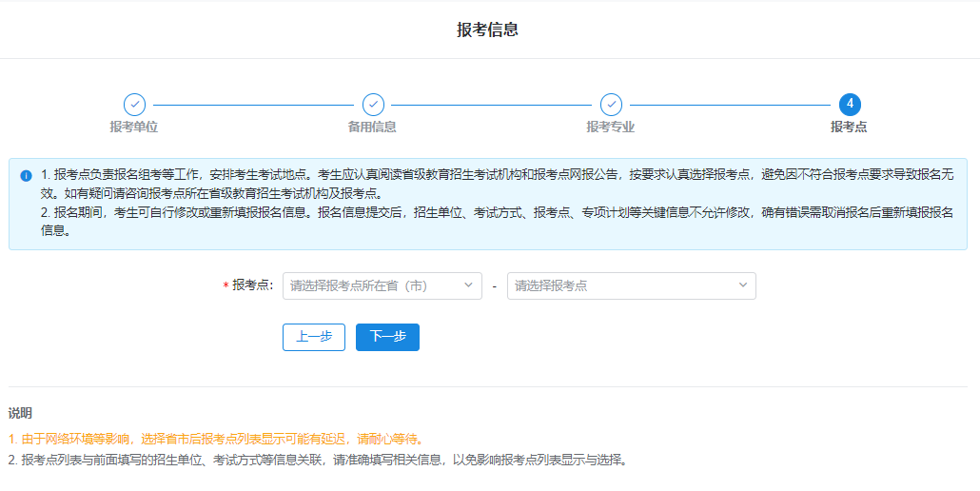Go back with the 上一步 button
The width and height of the screenshot is (980, 491).
[x=314, y=338]
